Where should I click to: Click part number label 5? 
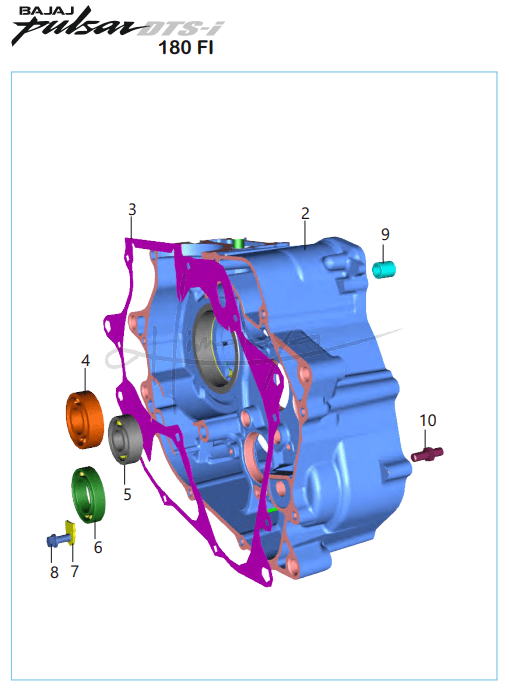[127, 494]
